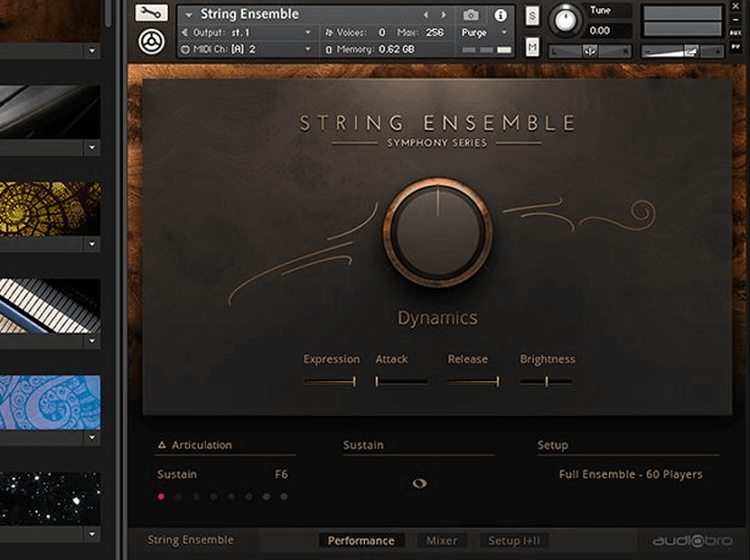Click the Articulation section header
The width and height of the screenshot is (750, 560).
[x=202, y=444]
